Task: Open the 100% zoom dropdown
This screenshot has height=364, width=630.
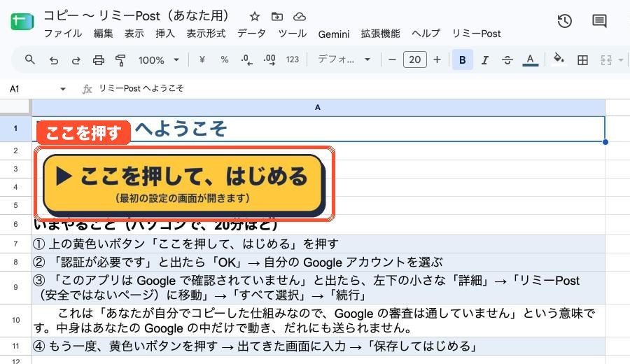Action: pyautogui.click(x=158, y=60)
